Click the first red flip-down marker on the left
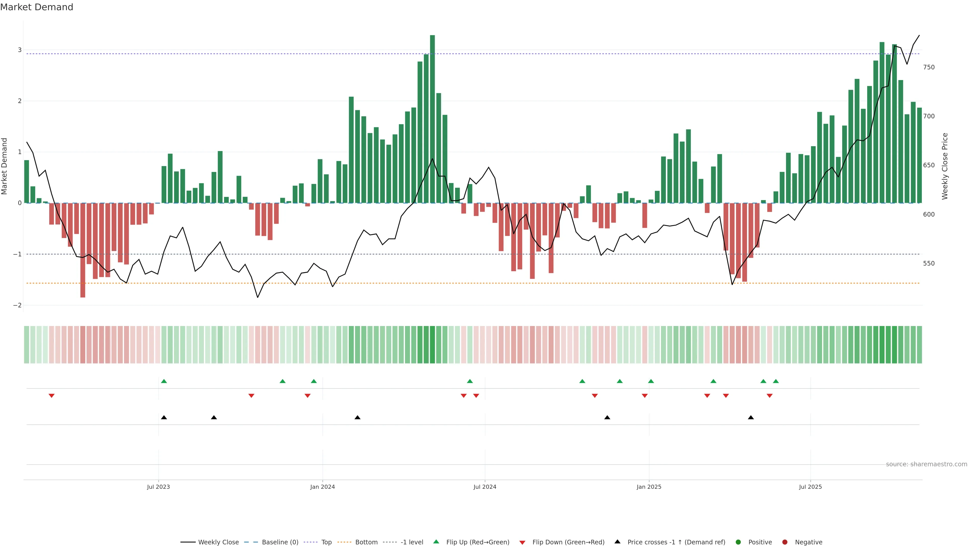 (x=52, y=396)
